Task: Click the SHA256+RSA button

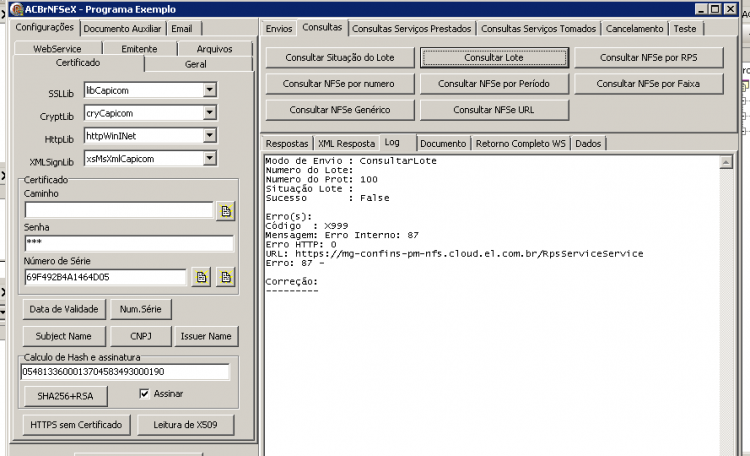Action: 66,396
